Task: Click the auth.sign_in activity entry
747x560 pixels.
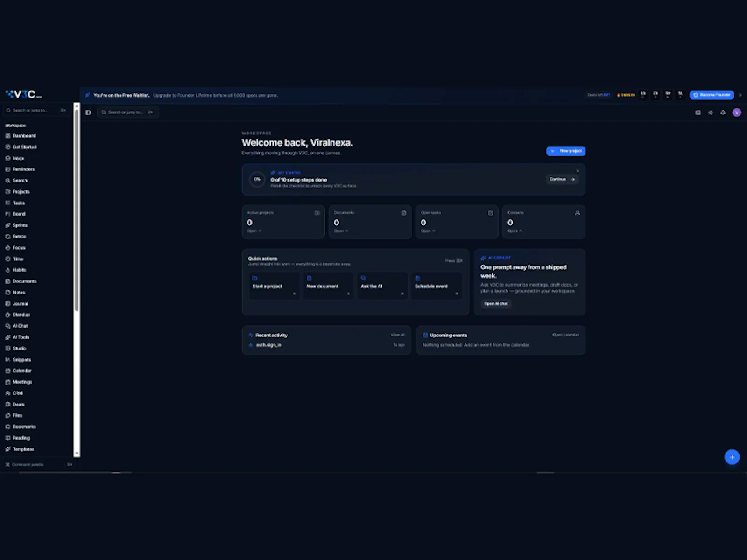Action: (x=326, y=345)
